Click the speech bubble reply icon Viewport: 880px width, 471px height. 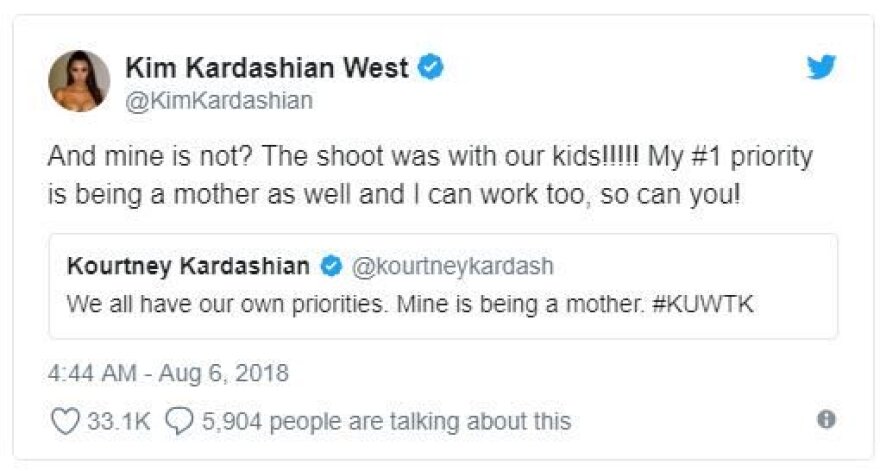click(x=180, y=421)
